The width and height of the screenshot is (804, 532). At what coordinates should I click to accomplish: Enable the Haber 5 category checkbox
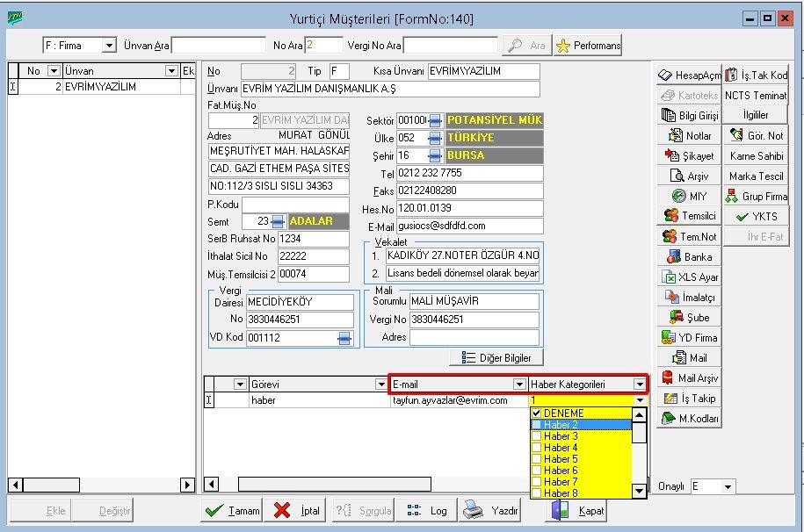(x=536, y=459)
